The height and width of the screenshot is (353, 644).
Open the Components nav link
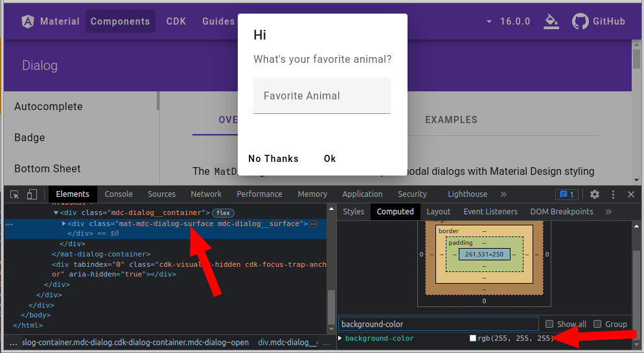click(x=121, y=21)
